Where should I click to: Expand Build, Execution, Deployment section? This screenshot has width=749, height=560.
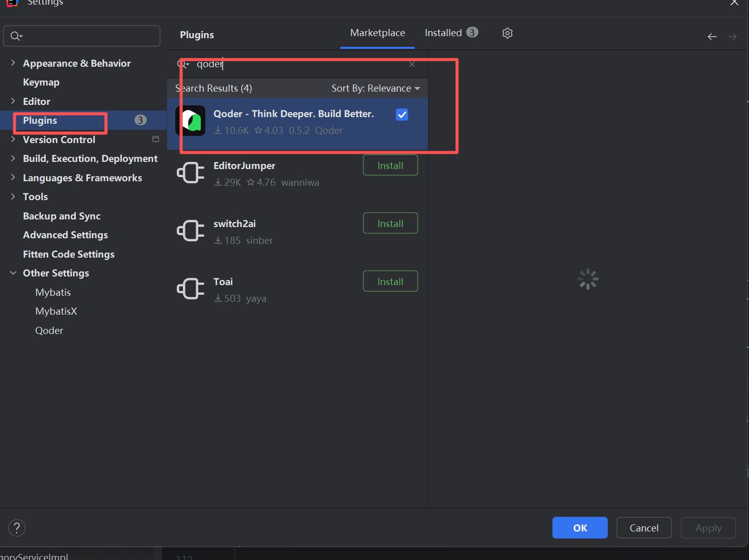(x=13, y=158)
